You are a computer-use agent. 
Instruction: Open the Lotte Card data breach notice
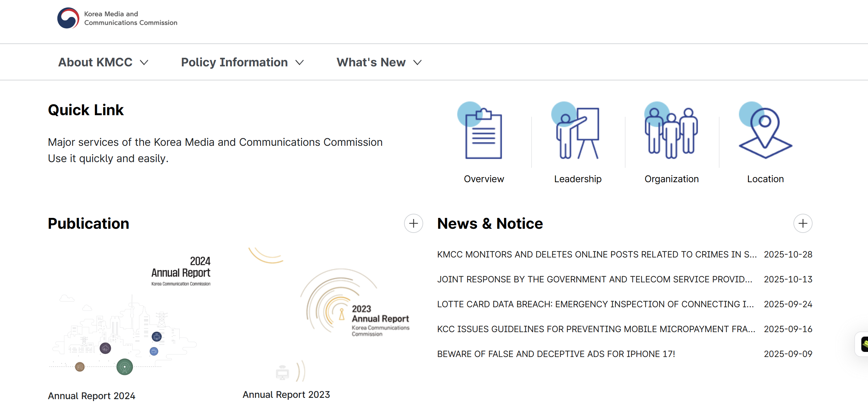[595, 304]
